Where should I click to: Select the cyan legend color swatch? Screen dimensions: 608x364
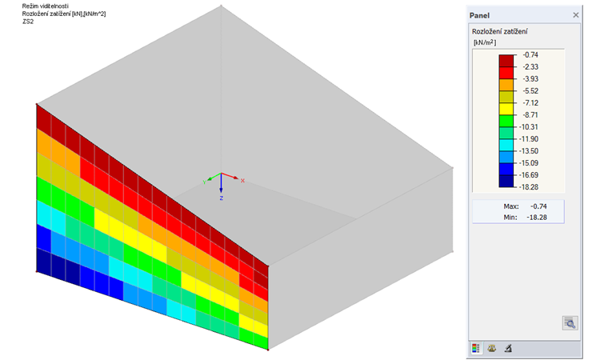[506, 145]
